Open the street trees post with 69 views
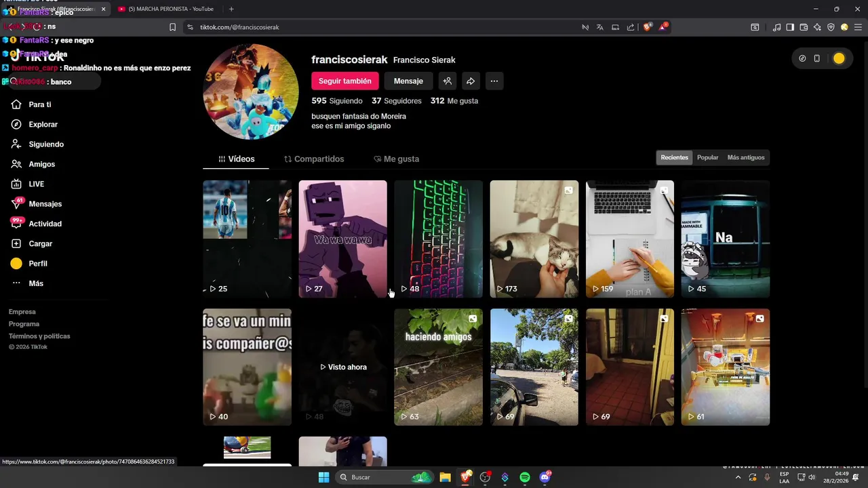This screenshot has width=868, height=488. click(534, 367)
